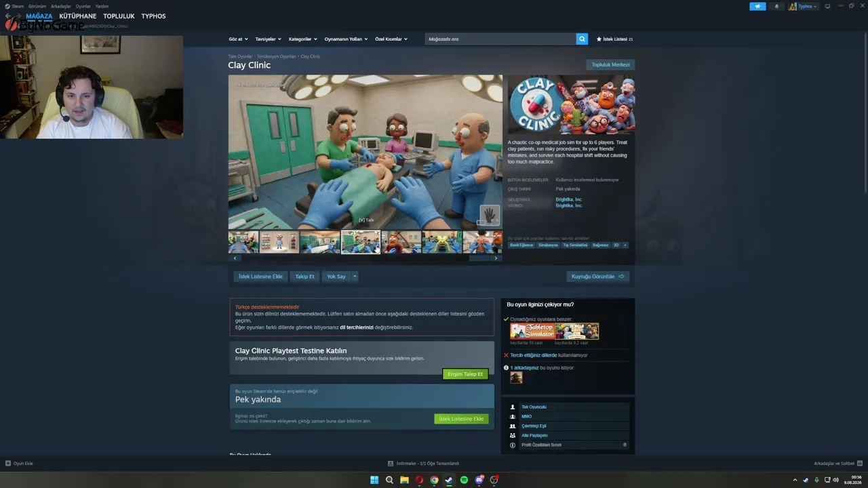Image resolution: width=868 pixels, height=488 pixels.
Task: Click in the Mağazada ara search field
Action: tap(500, 39)
